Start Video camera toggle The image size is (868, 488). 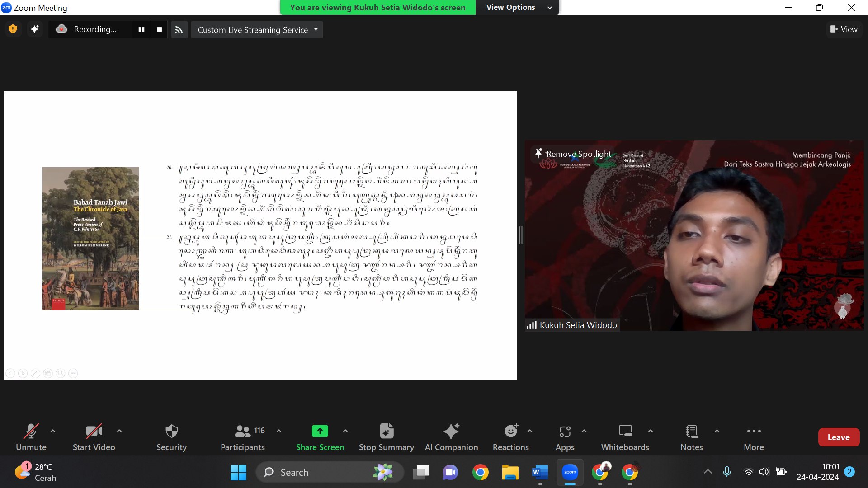point(94,437)
